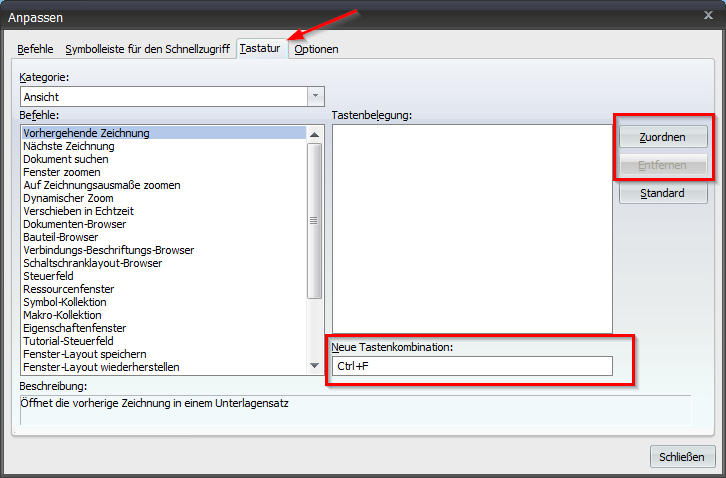Select Dokument suchen in command list
The image size is (726, 478).
[66, 159]
